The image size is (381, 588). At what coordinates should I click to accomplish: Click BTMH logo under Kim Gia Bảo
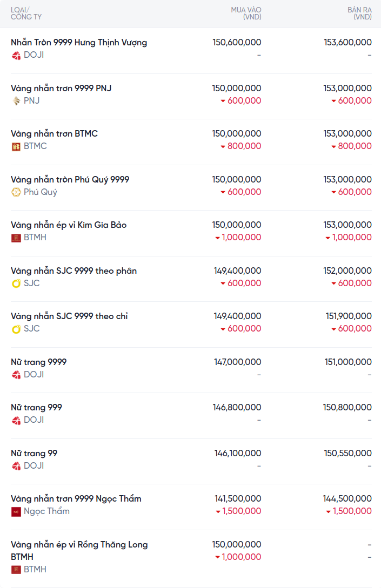[x=16, y=238]
